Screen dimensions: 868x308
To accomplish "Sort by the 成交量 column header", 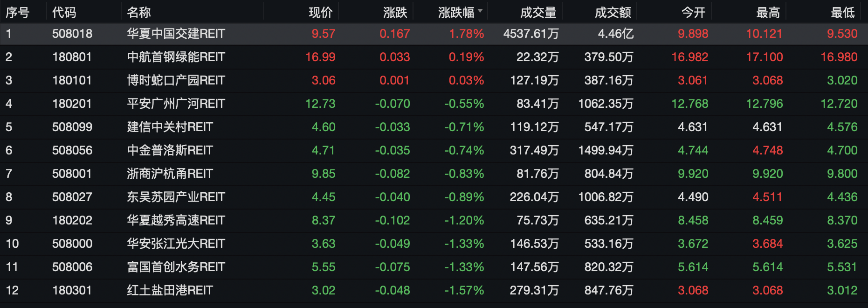I will point(538,13).
